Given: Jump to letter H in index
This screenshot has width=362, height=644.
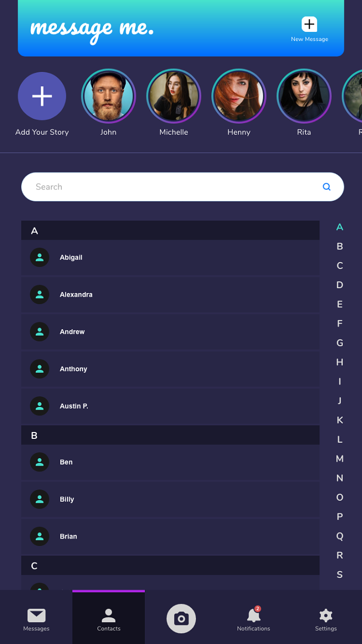Looking at the screenshot, I should (340, 362).
